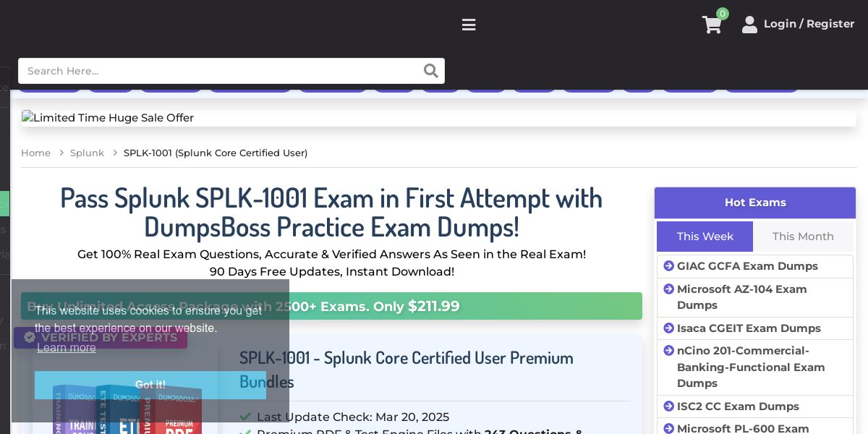
Task: Switch to the This Month tab
Action: (803, 237)
